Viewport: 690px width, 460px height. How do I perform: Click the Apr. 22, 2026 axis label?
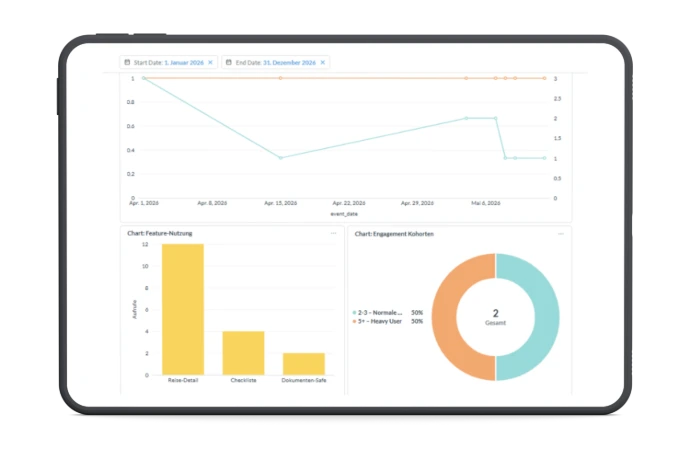(349, 203)
